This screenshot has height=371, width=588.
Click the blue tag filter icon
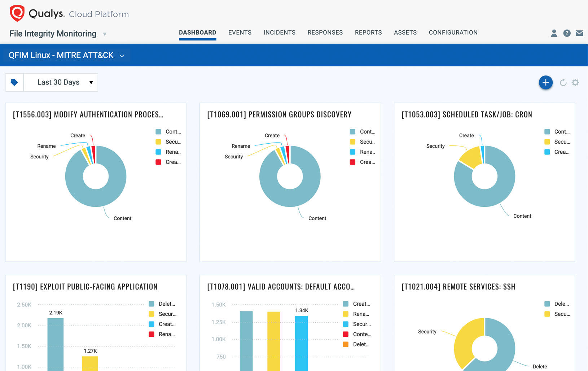coord(14,82)
